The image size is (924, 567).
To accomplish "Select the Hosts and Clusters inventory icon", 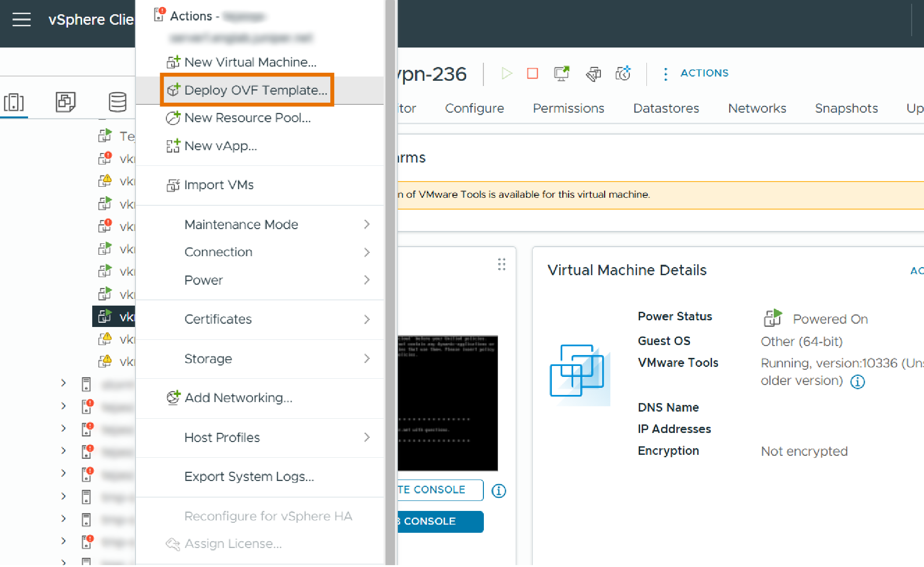I will (x=14, y=102).
